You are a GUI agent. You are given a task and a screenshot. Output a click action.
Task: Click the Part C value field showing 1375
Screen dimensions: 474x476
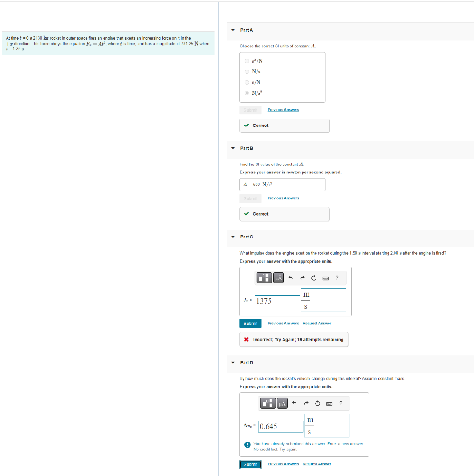pos(277,301)
